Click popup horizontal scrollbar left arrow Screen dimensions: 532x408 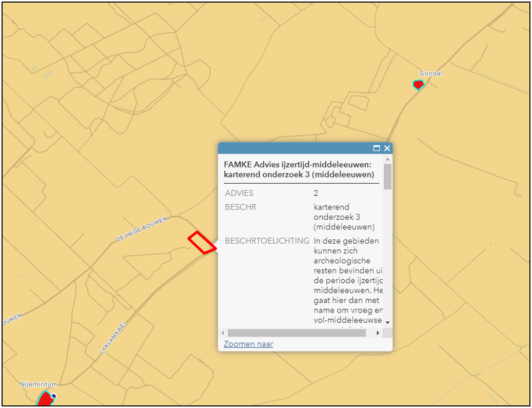[x=223, y=333]
